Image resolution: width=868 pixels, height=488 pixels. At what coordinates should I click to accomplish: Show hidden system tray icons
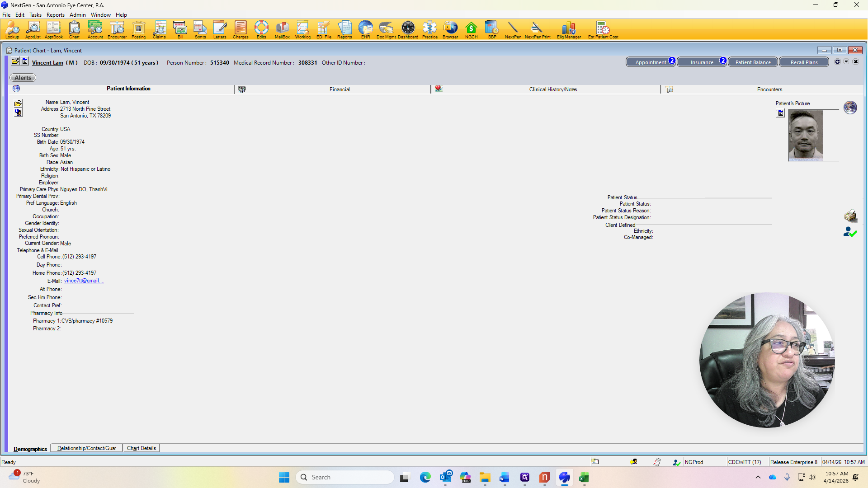pyautogui.click(x=758, y=477)
